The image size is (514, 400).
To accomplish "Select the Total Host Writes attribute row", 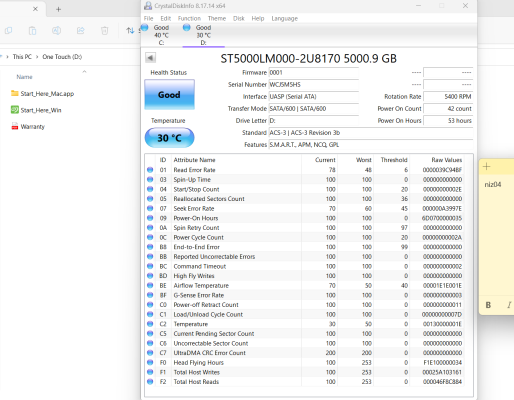I will (x=305, y=372).
